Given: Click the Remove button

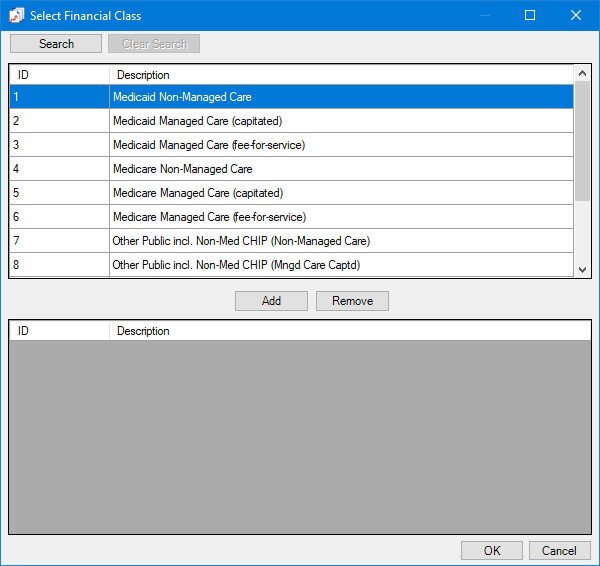Looking at the screenshot, I should (352, 301).
